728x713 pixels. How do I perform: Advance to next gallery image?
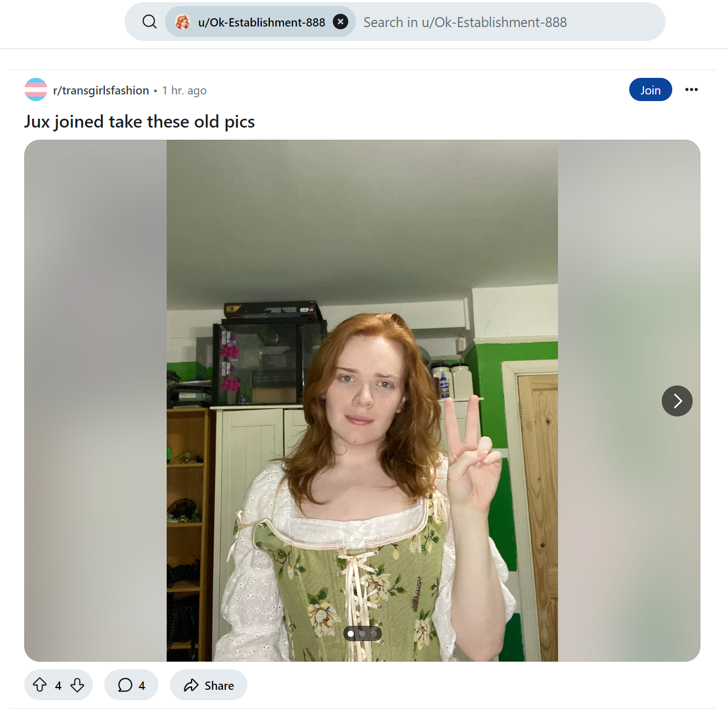pos(677,401)
